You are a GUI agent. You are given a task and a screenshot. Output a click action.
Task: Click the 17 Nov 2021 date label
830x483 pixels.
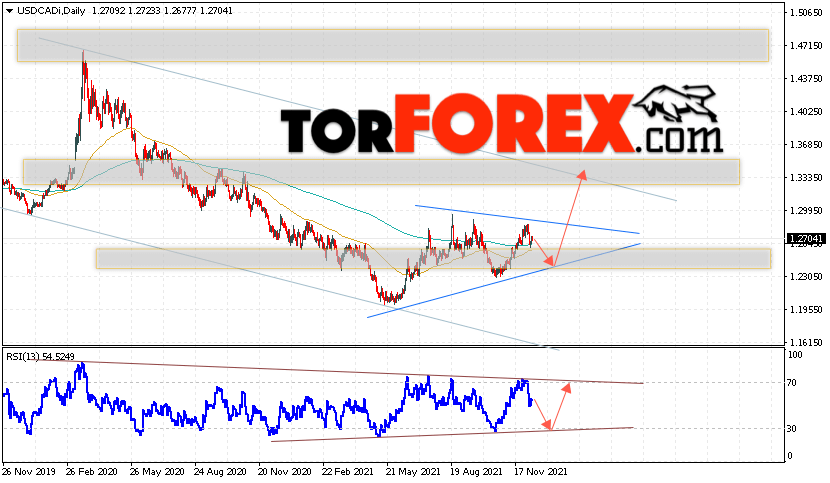pos(541,471)
